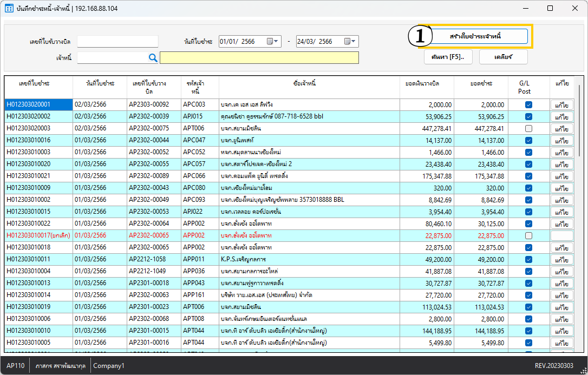
Task: Open the start date calendar picker
Action: [273, 42]
